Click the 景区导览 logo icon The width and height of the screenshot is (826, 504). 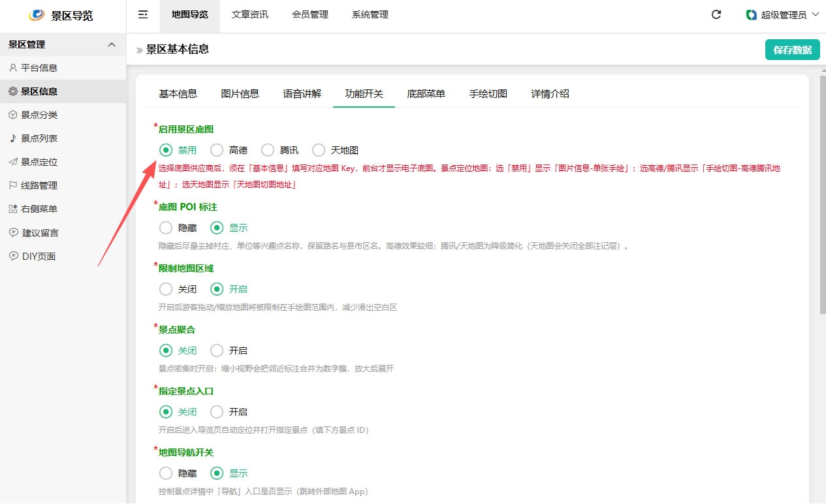[x=38, y=15]
